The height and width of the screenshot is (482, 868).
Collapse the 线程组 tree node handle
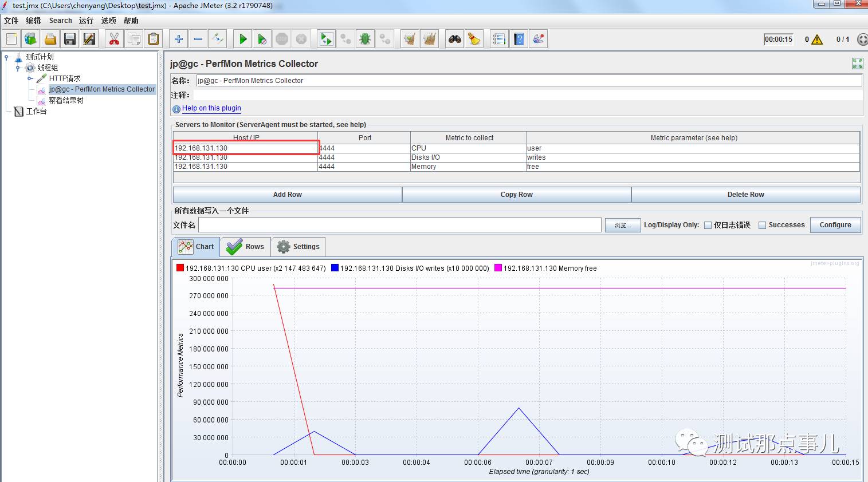18,68
